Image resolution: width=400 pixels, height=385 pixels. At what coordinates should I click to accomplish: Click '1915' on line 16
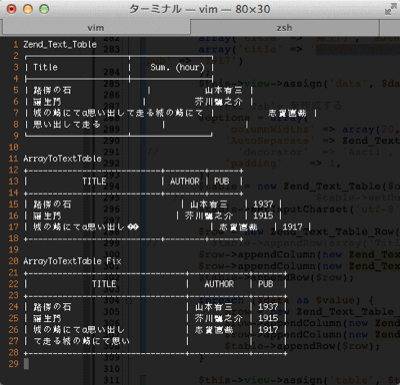[x=263, y=216]
